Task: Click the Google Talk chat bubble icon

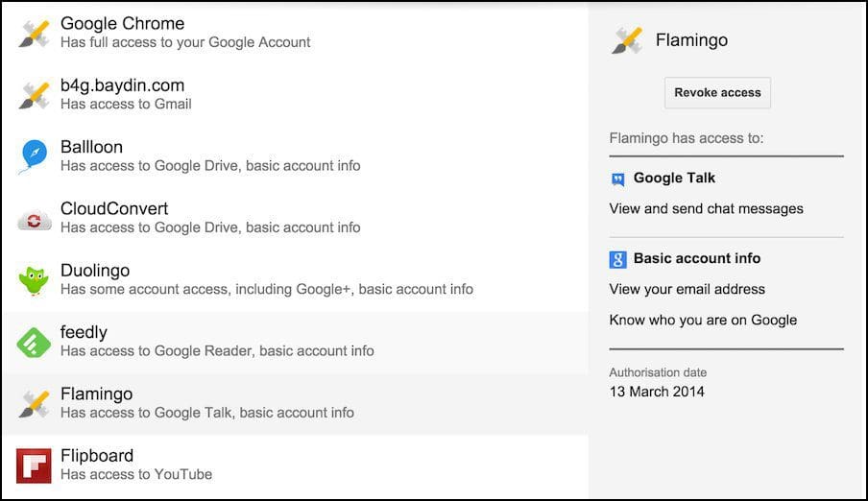Action: tap(617, 179)
